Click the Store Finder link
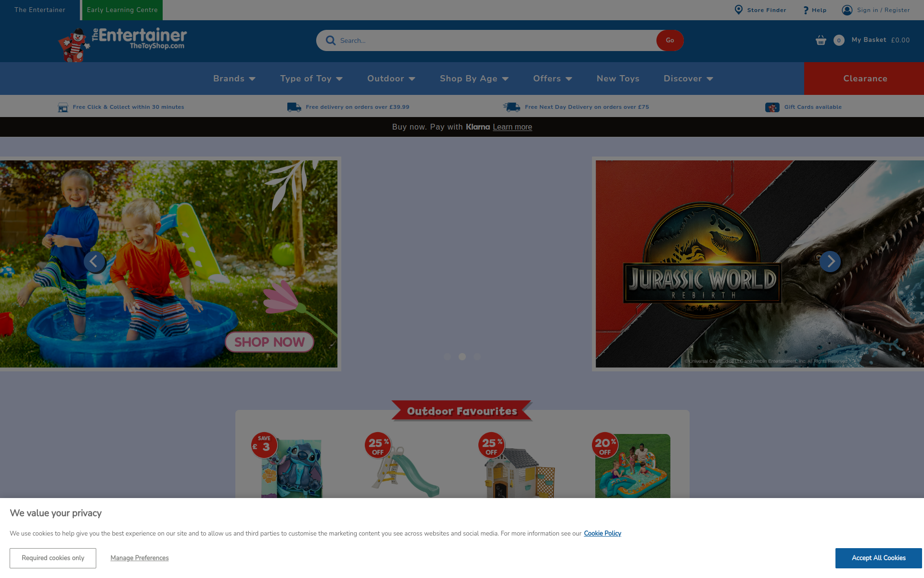Viewport: 924px width, 578px height. (767, 10)
